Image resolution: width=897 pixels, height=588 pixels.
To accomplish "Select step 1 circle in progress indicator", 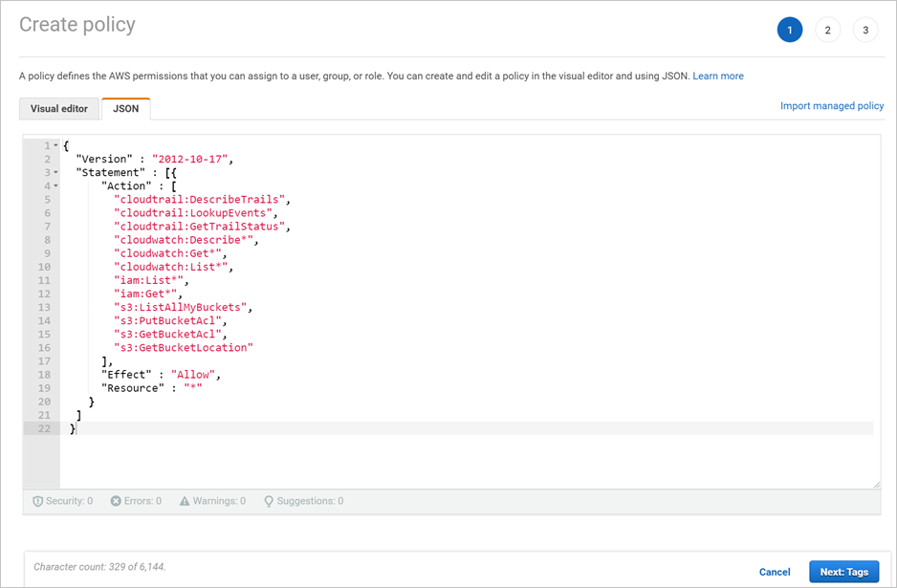I will [x=789, y=30].
